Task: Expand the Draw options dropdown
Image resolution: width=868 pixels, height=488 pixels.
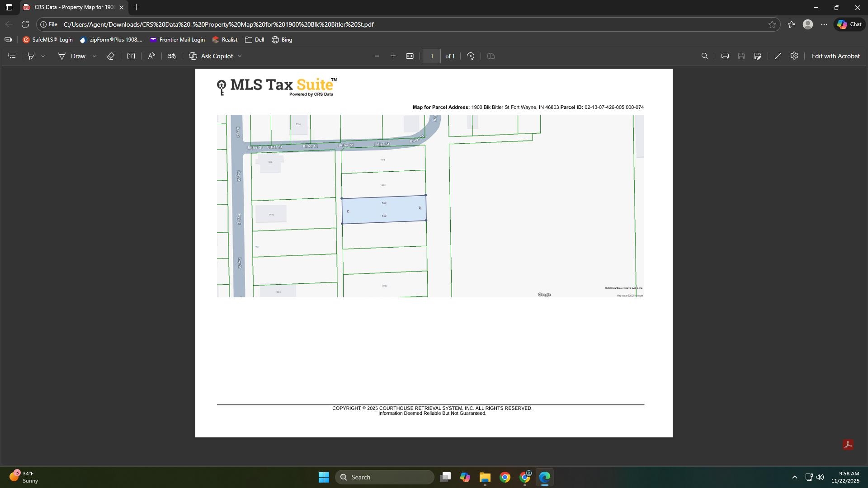Action: (94, 56)
